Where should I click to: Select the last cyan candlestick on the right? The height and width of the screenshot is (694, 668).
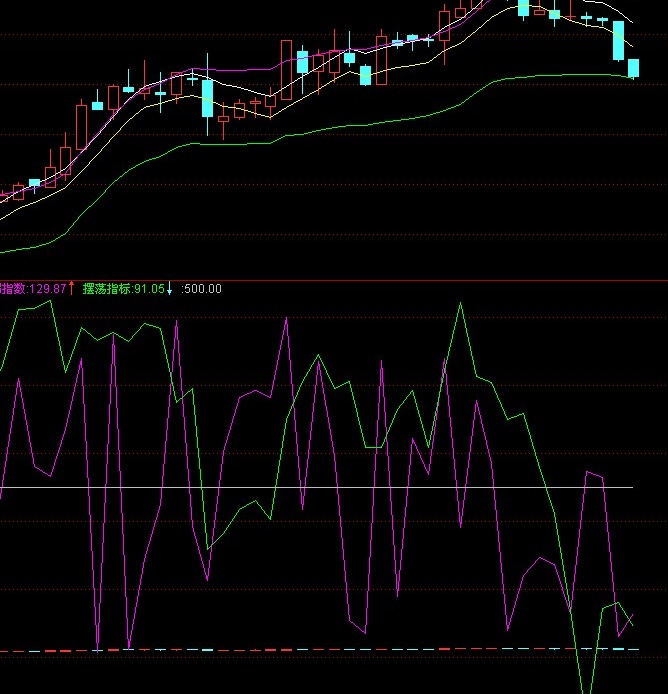click(x=633, y=69)
